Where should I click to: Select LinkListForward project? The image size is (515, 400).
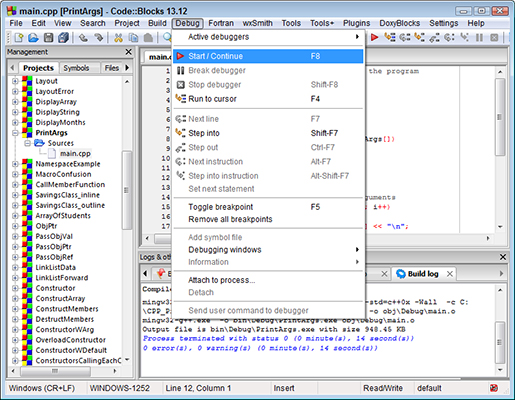[62, 278]
